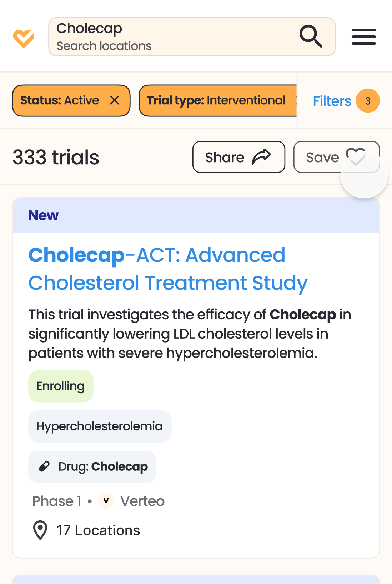Click the pill drug icon
This screenshot has height=584, width=392.
(x=44, y=466)
